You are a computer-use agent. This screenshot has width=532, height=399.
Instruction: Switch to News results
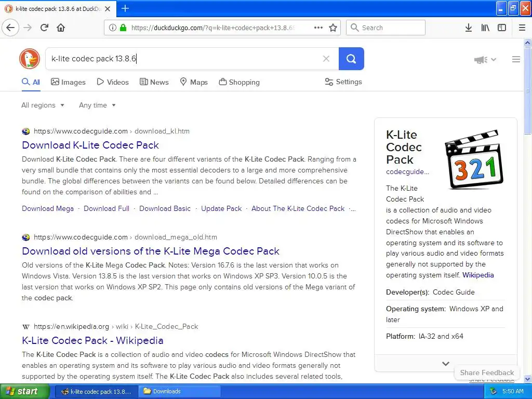pyautogui.click(x=154, y=82)
